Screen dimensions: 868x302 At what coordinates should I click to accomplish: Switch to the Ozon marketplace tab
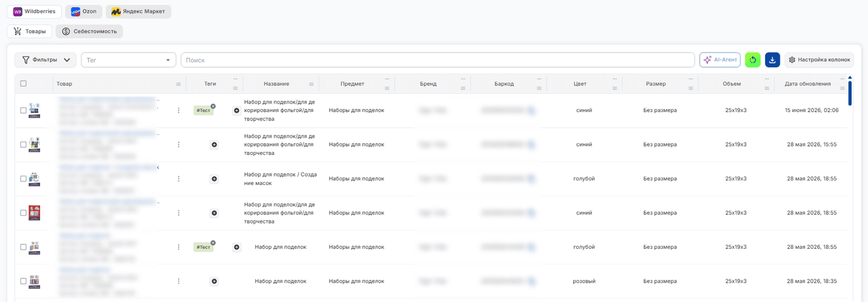[84, 11]
